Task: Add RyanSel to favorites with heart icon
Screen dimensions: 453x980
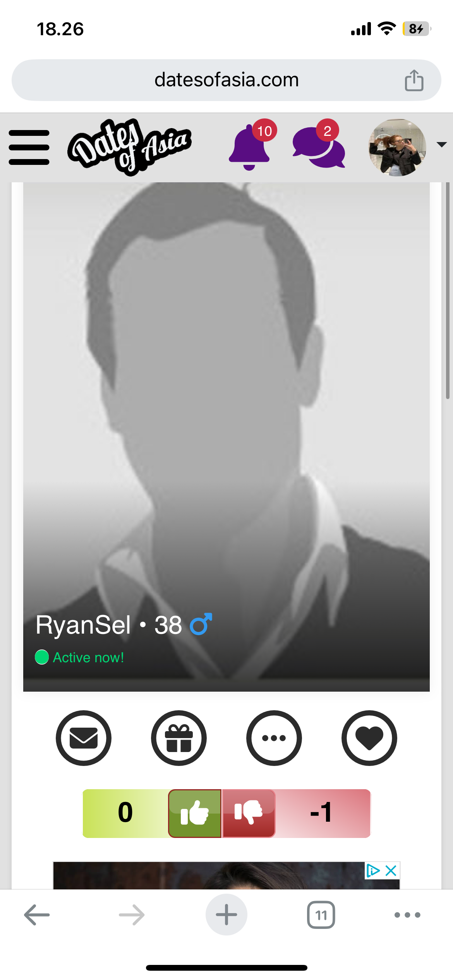Action: pos(369,738)
